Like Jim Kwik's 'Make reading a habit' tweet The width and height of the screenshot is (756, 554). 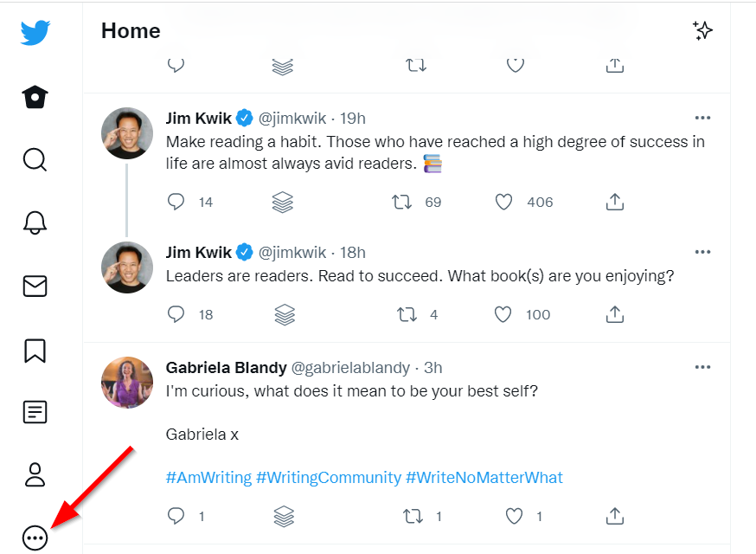(x=503, y=202)
